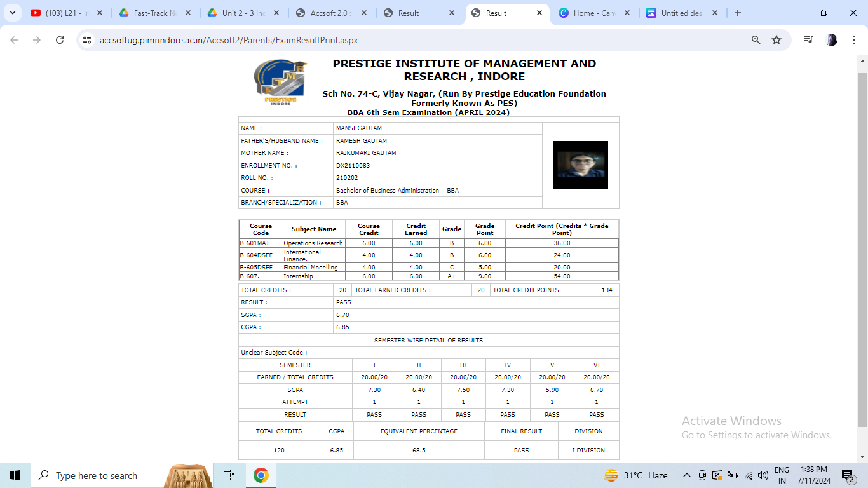The height and width of the screenshot is (488, 868).
Task: Click the student photo thumbnail
Action: click(580, 165)
